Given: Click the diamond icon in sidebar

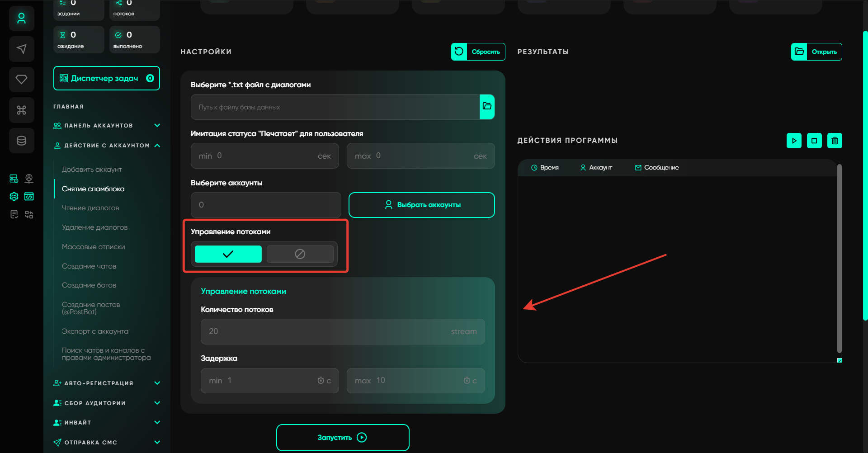Looking at the screenshot, I should pos(21,80).
